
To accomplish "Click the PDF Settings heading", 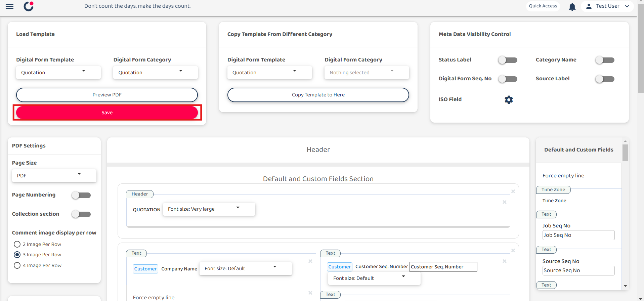I will click(x=29, y=146).
